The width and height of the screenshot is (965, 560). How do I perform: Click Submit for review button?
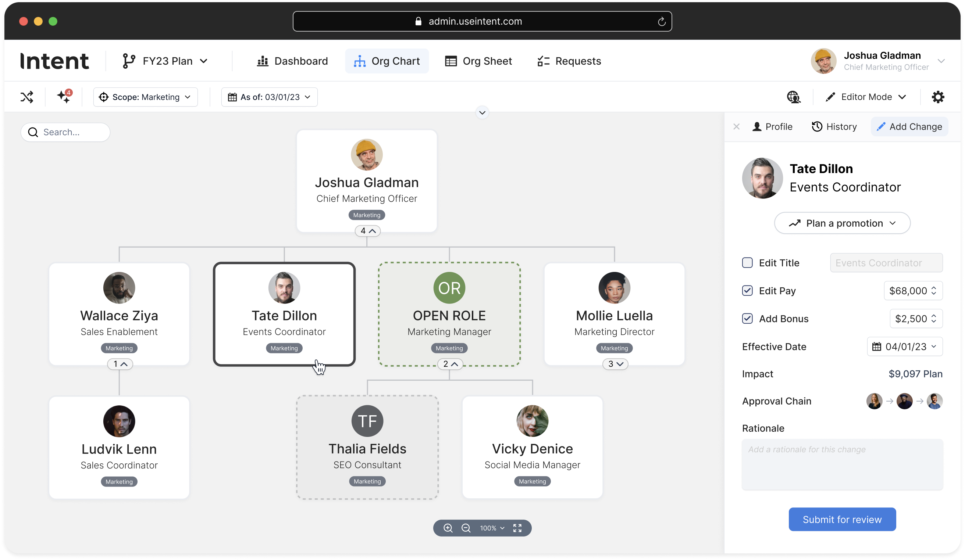pyautogui.click(x=842, y=520)
